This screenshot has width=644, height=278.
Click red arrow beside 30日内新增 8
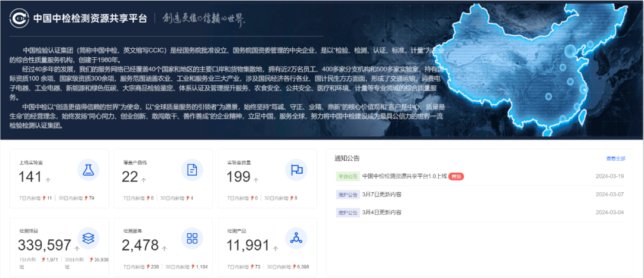pos(292,198)
